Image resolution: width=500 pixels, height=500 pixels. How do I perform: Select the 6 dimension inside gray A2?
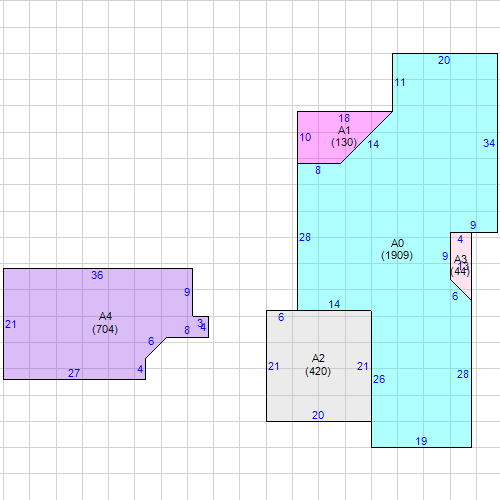tap(281, 317)
